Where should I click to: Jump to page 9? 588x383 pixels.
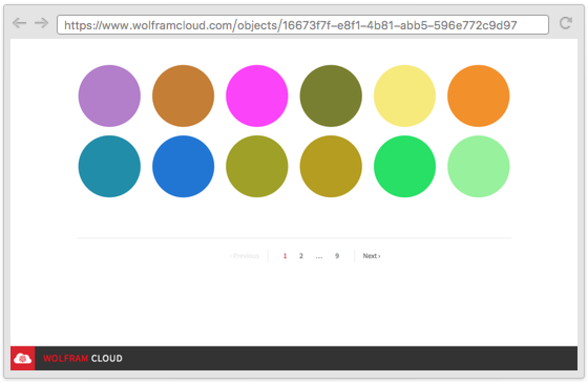[337, 256]
